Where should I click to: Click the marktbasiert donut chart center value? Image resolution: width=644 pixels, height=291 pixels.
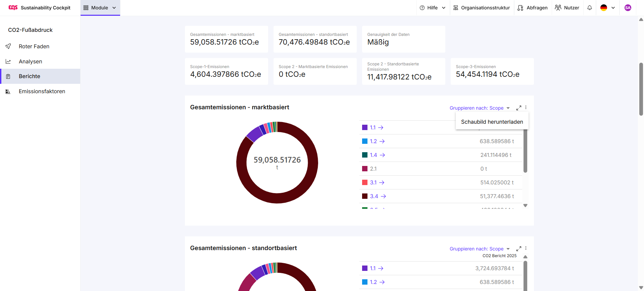(277, 160)
